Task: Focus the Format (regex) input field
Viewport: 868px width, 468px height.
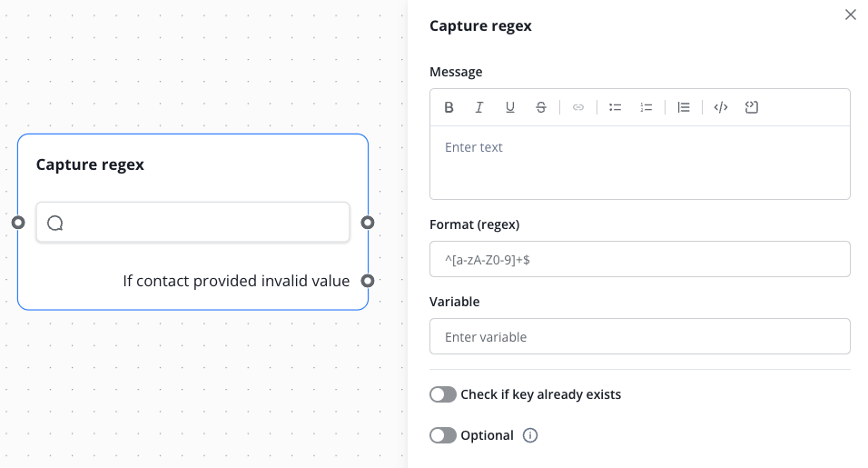Action: point(639,259)
